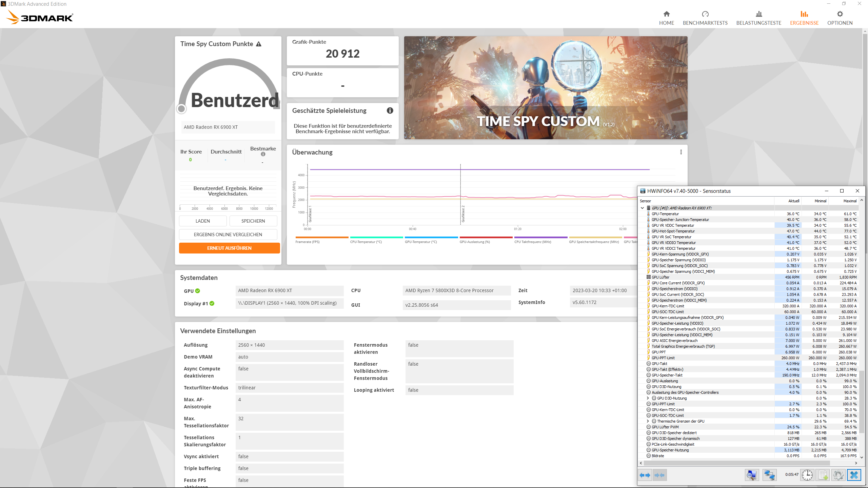Viewport: 868px width, 488px height.
Task: Open the HWiNFO summary window via magnifier-monitor icon
Action: [x=752, y=475]
